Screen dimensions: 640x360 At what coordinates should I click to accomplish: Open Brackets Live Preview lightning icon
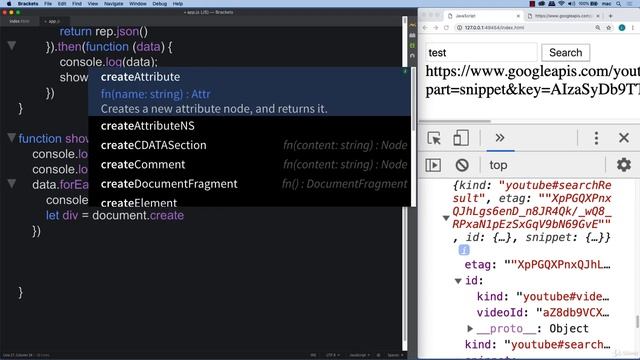point(412,25)
